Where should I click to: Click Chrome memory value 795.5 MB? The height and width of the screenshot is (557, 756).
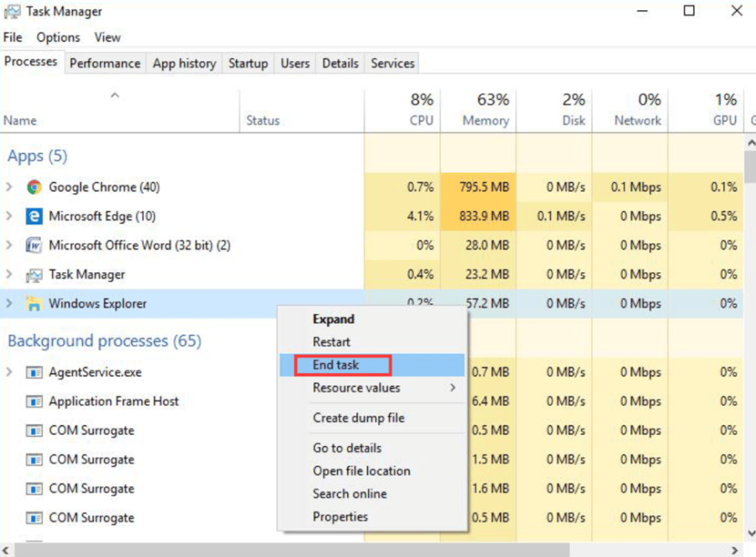[x=484, y=187]
